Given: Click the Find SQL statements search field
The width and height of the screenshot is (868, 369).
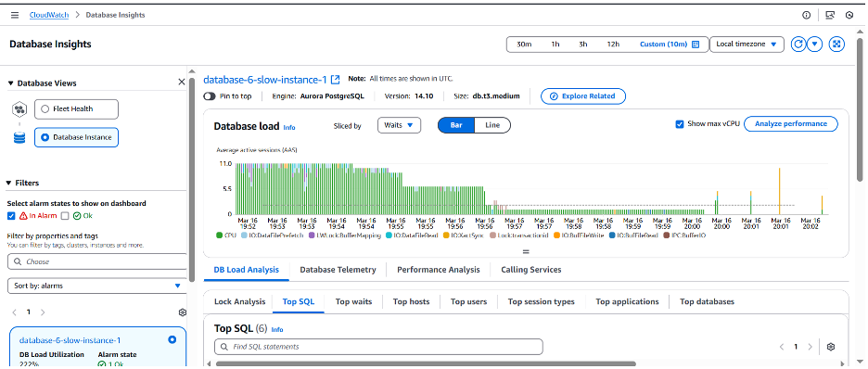Looking at the screenshot, I should point(378,347).
